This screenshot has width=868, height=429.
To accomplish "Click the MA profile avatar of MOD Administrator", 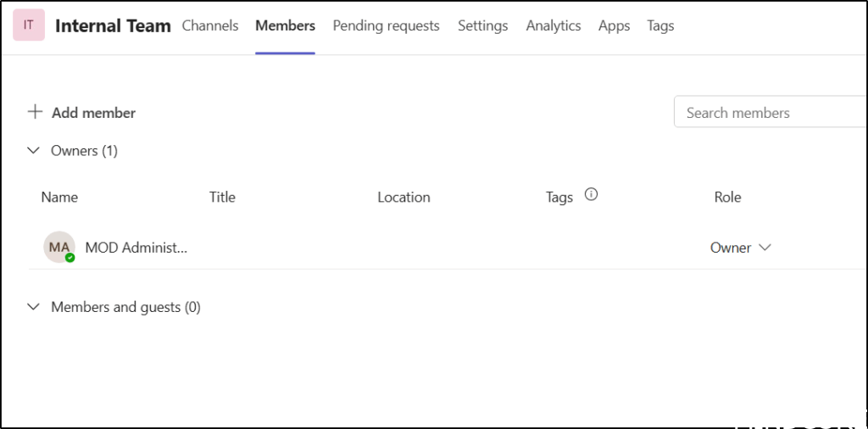I will 58,247.
